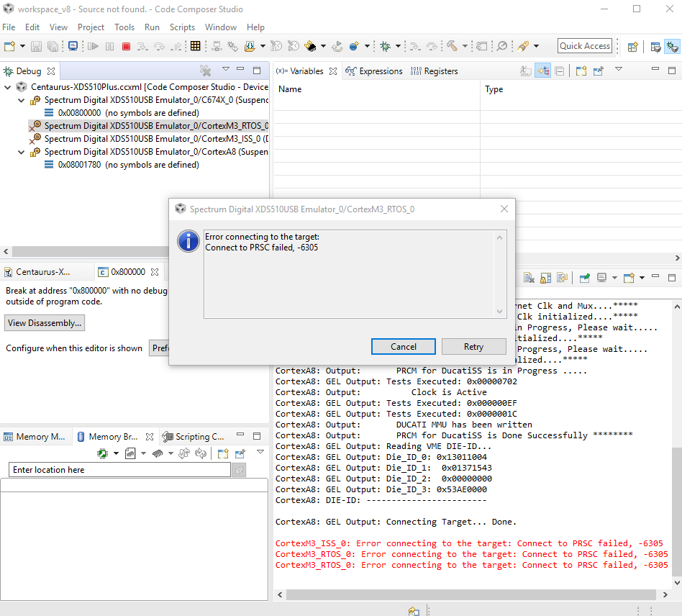This screenshot has width=682, height=616.
Task: Click the Resume play icon
Action: click(x=93, y=46)
